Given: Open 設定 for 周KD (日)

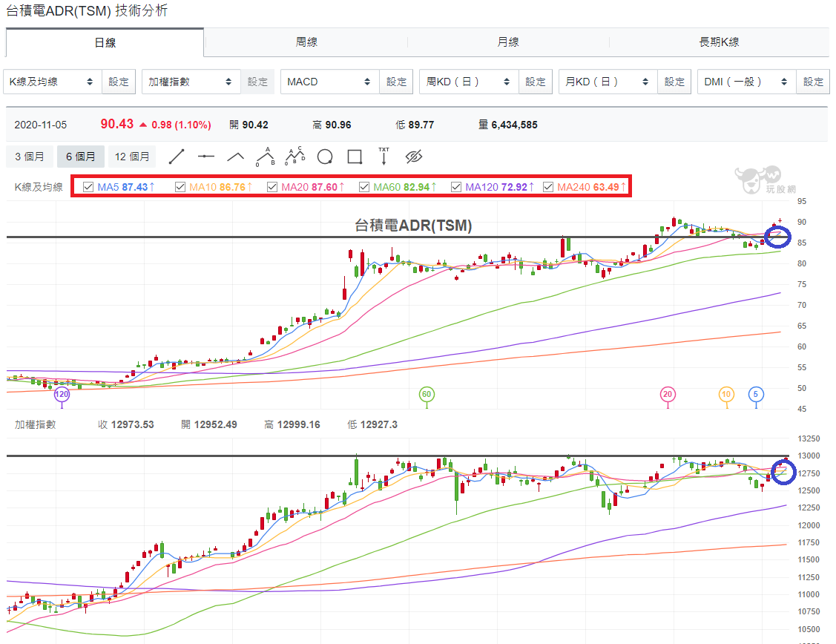Looking at the screenshot, I should (536, 82).
